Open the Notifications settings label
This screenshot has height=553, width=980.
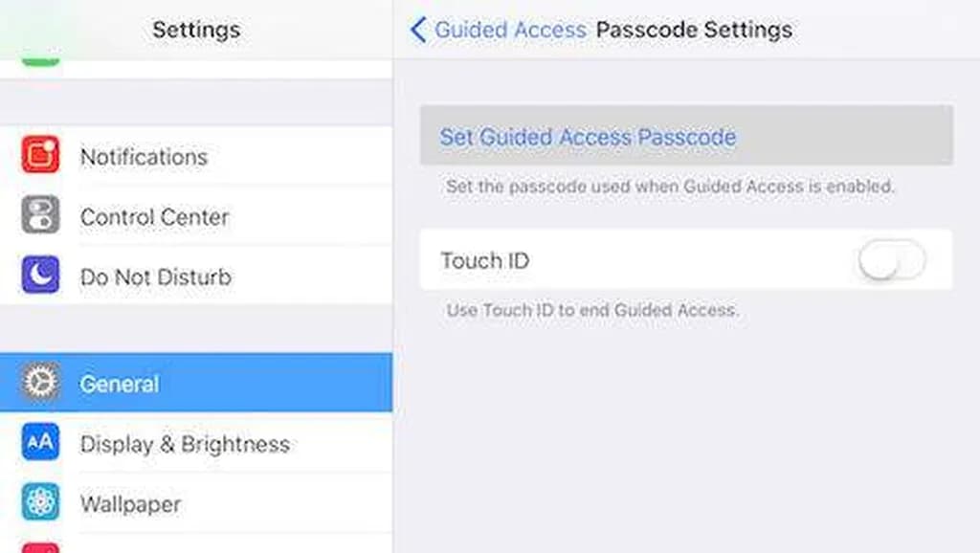click(144, 157)
